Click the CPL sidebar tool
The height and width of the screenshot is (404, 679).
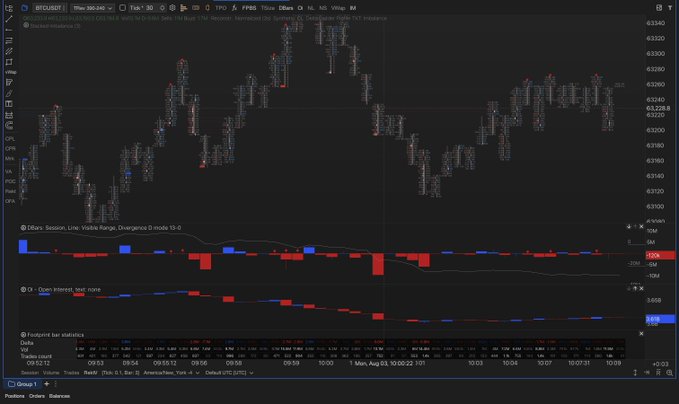click(10, 139)
